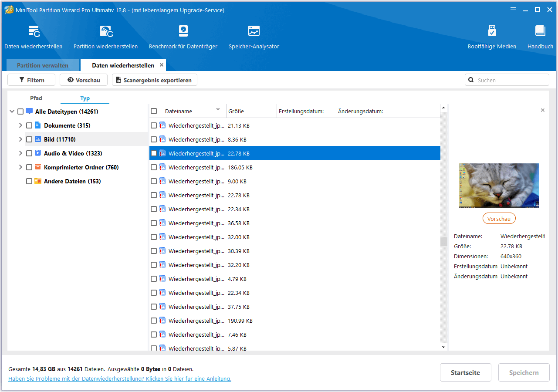Go to Startseite
This screenshot has width=558, height=392.
pyautogui.click(x=466, y=373)
